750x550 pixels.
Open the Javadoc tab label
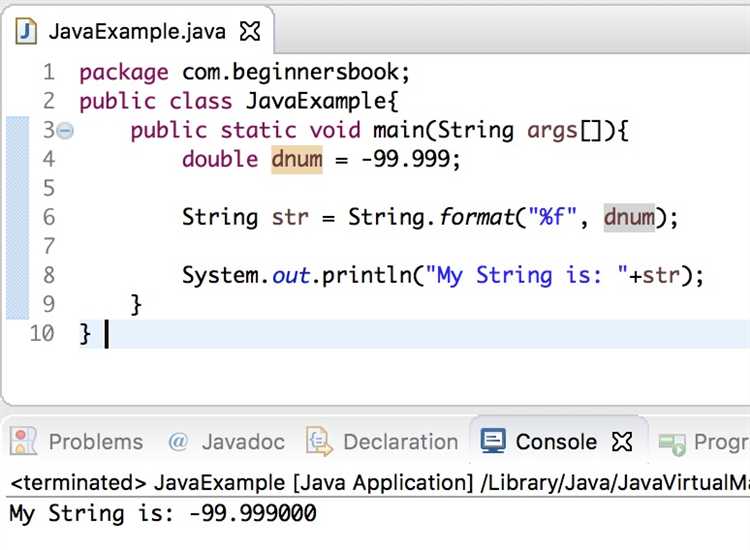[x=243, y=441]
